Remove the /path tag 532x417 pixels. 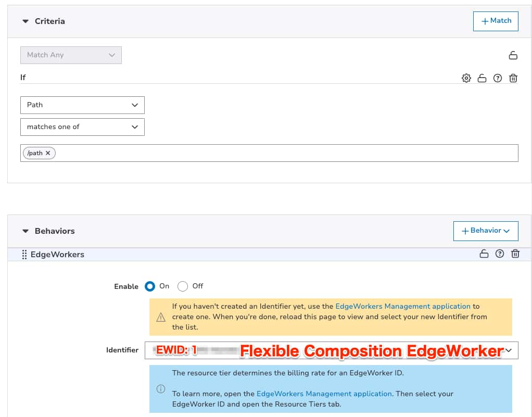48,153
